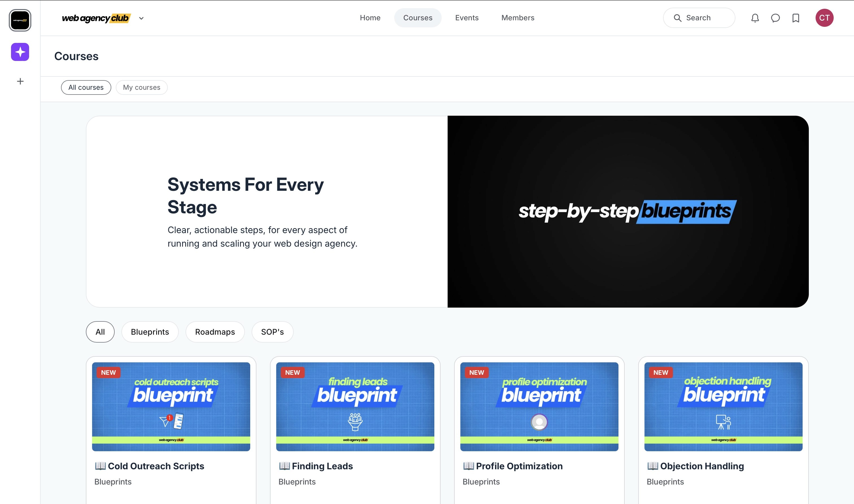854x504 pixels.
Task: Select the All courses filter
Action: coord(86,87)
